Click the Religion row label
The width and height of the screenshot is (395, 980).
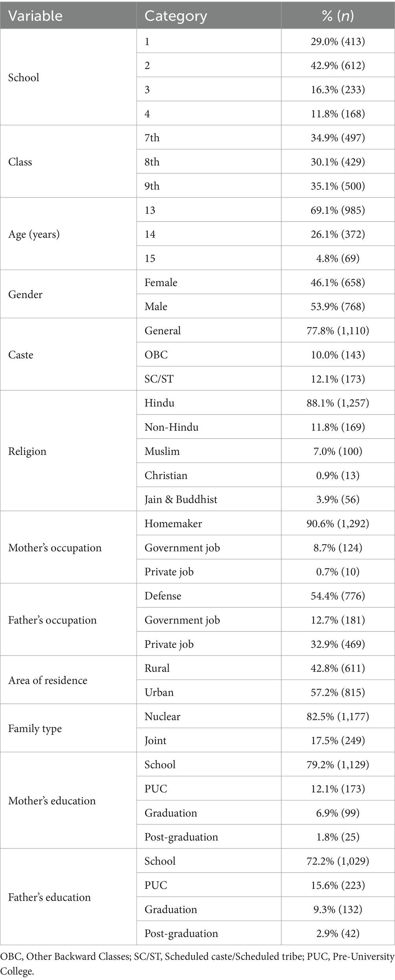27,451
